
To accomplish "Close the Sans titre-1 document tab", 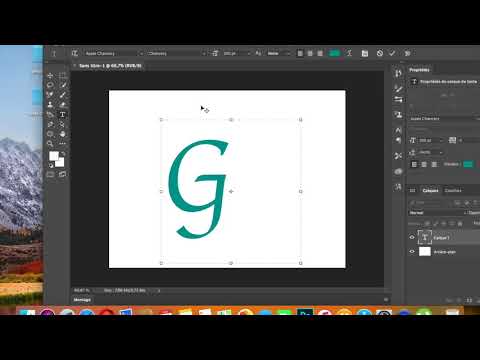I will [74, 66].
